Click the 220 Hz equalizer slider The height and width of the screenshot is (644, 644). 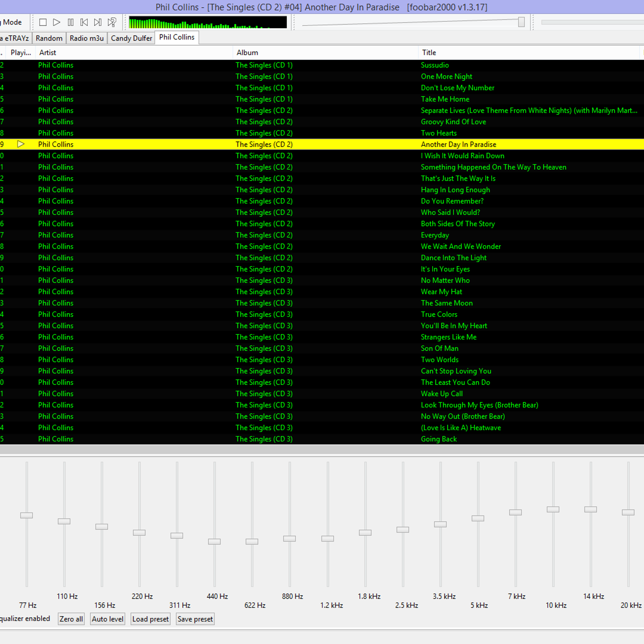tap(139, 533)
